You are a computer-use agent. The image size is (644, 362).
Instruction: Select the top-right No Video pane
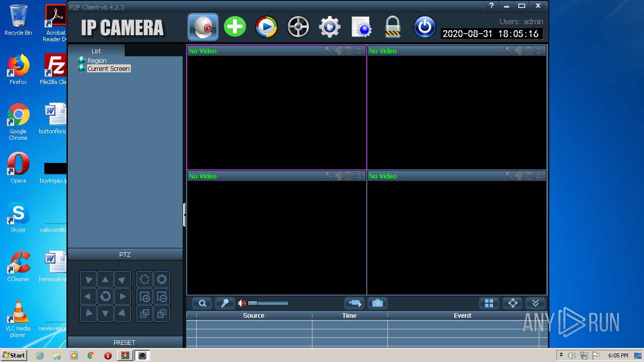457,107
